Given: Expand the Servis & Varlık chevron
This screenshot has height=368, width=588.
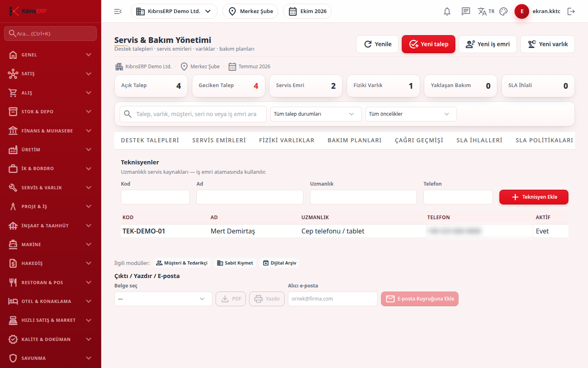Looking at the screenshot, I should click(x=89, y=188).
